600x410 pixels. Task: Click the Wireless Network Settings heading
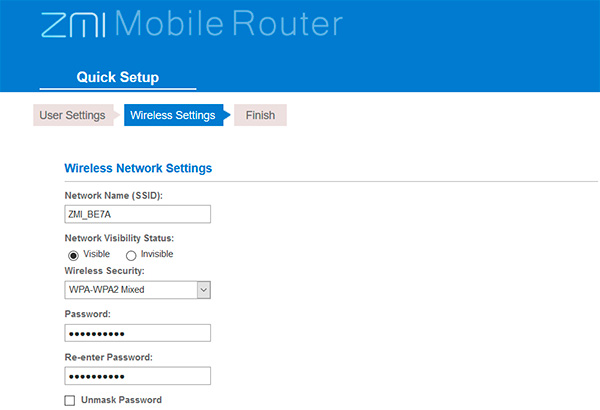[x=137, y=169]
